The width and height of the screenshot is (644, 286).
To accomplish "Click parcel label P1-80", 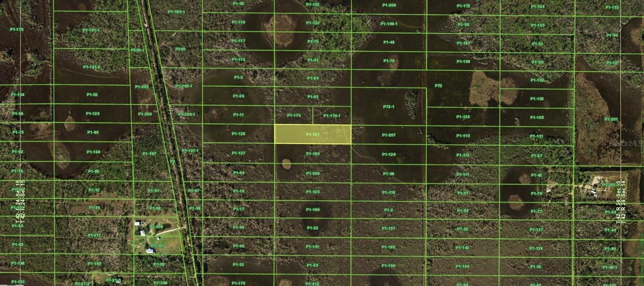I will 93,132.
